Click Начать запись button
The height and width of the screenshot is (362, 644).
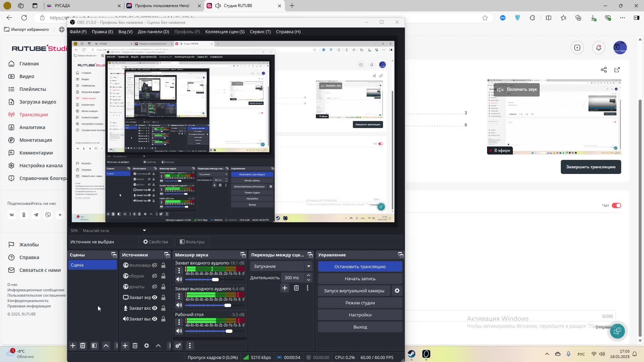[x=360, y=279]
